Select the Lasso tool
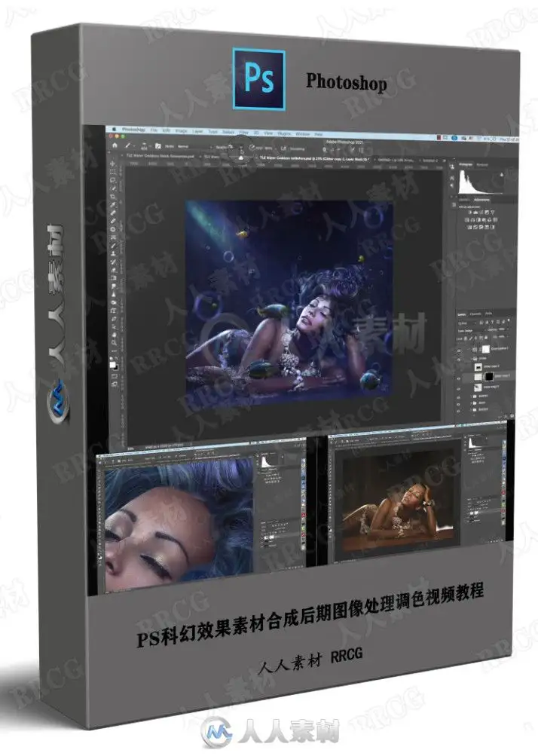Viewport: 538px width, 756px height. 112,180
